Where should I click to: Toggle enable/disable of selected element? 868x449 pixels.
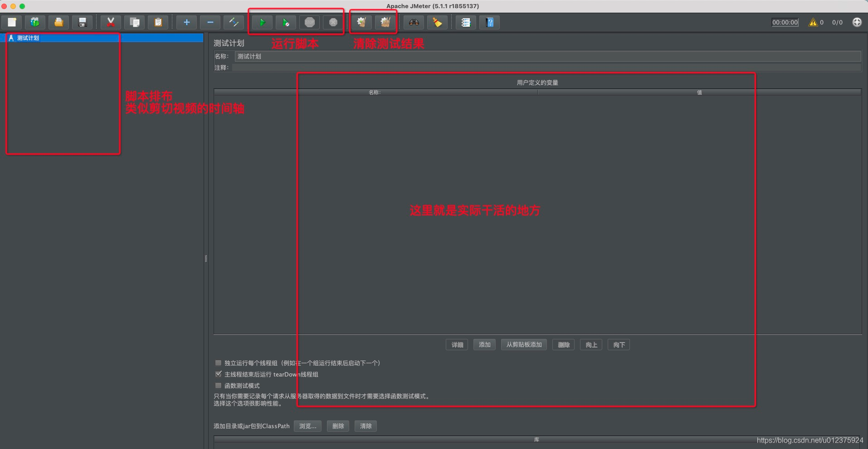click(x=234, y=22)
